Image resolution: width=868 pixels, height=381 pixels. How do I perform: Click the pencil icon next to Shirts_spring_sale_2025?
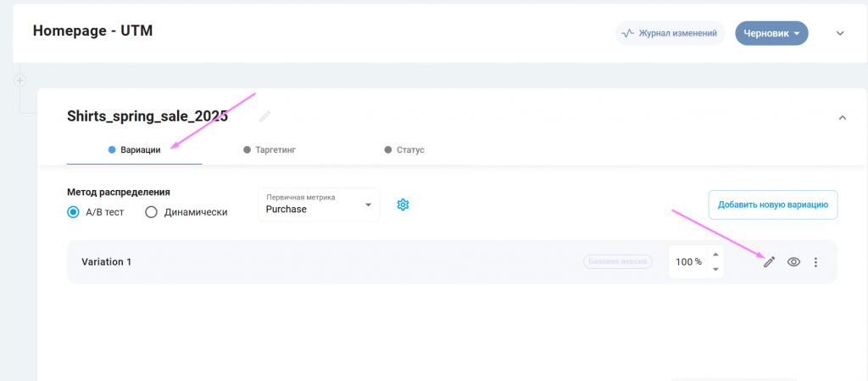[265, 116]
